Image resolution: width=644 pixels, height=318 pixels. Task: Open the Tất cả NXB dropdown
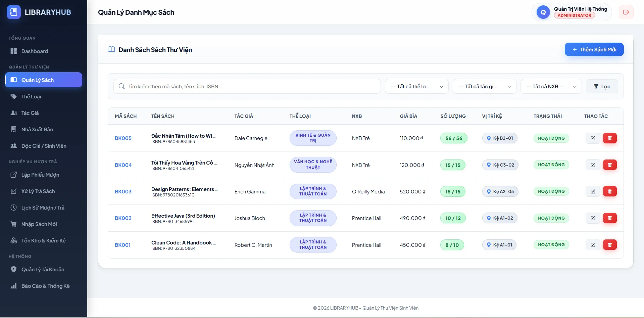pos(551,86)
